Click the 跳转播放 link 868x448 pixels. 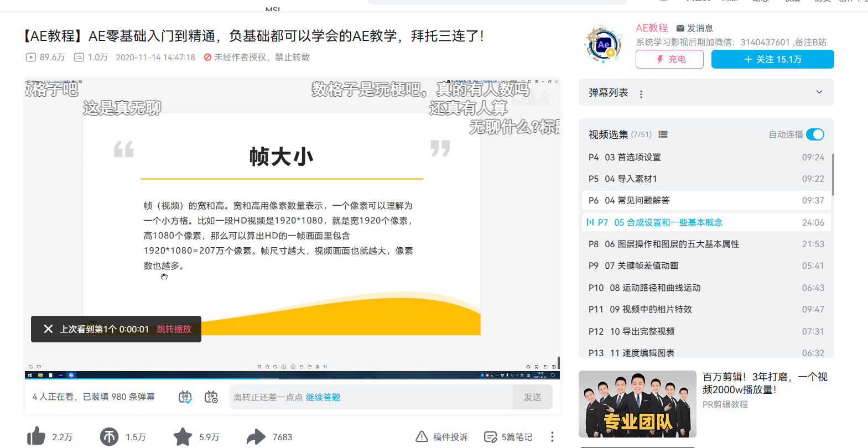click(x=174, y=329)
